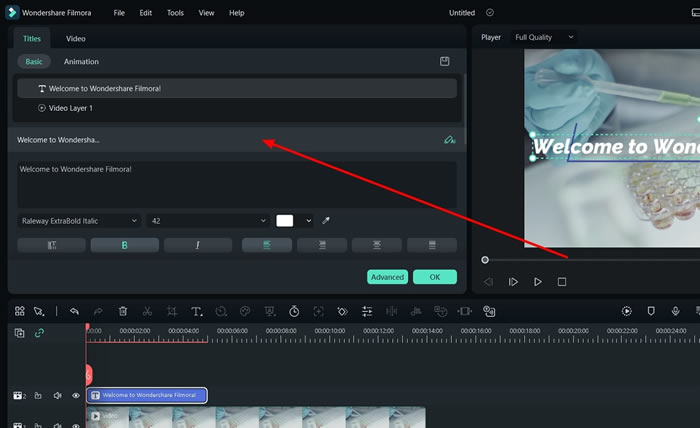Add a keyframe with diamond icon
The height and width of the screenshot is (428, 700).
pyautogui.click(x=342, y=311)
